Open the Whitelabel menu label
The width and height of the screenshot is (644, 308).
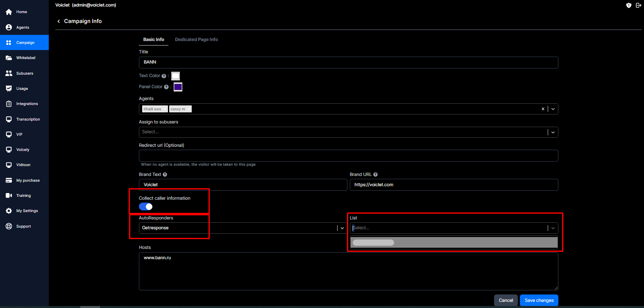(x=26, y=58)
